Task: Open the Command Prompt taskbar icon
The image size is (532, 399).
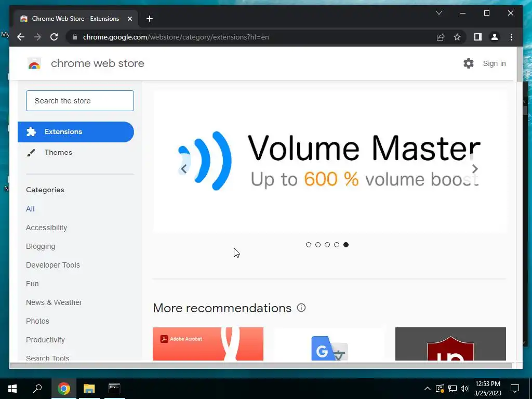Action: click(x=114, y=389)
